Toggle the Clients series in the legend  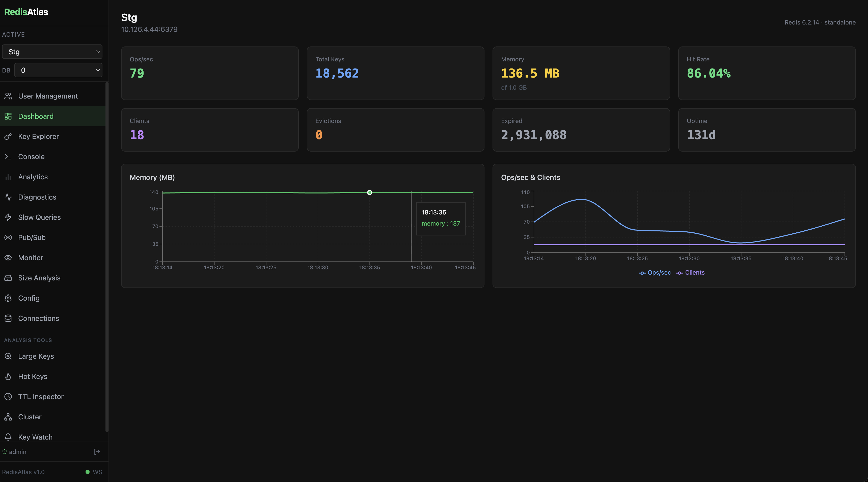(690, 273)
